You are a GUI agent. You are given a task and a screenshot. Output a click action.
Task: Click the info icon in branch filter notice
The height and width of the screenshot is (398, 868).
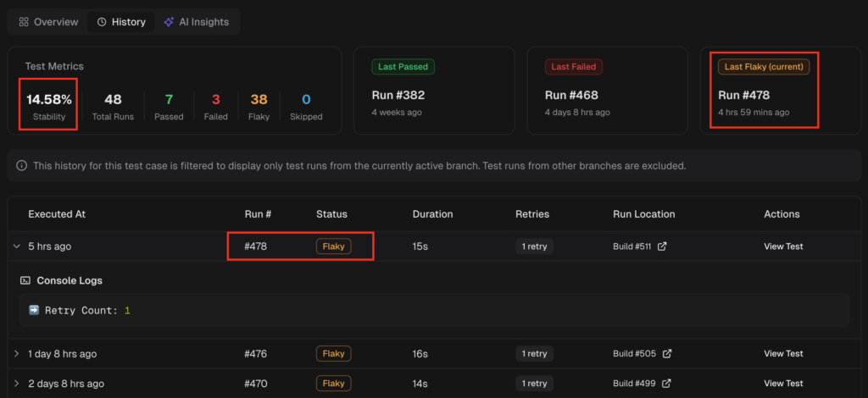tap(21, 166)
